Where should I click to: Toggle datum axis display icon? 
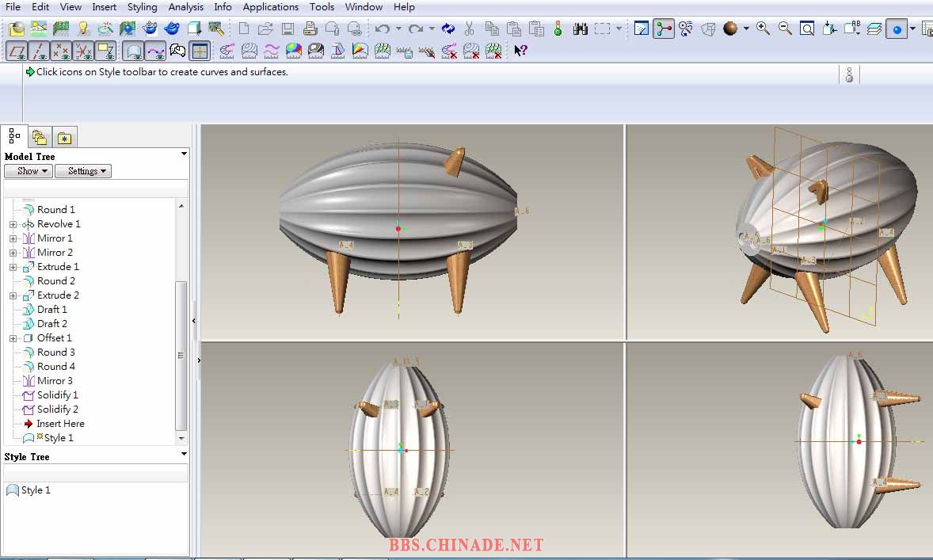[x=39, y=51]
